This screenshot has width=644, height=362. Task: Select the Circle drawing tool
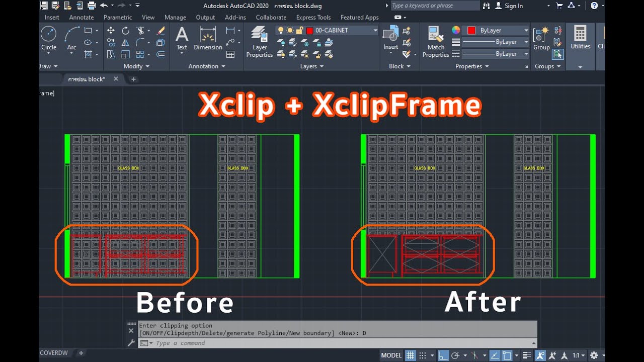pyautogui.click(x=48, y=38)
